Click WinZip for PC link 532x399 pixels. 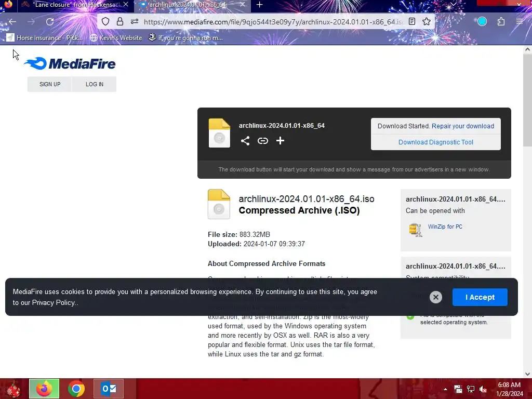pos(445,227)
